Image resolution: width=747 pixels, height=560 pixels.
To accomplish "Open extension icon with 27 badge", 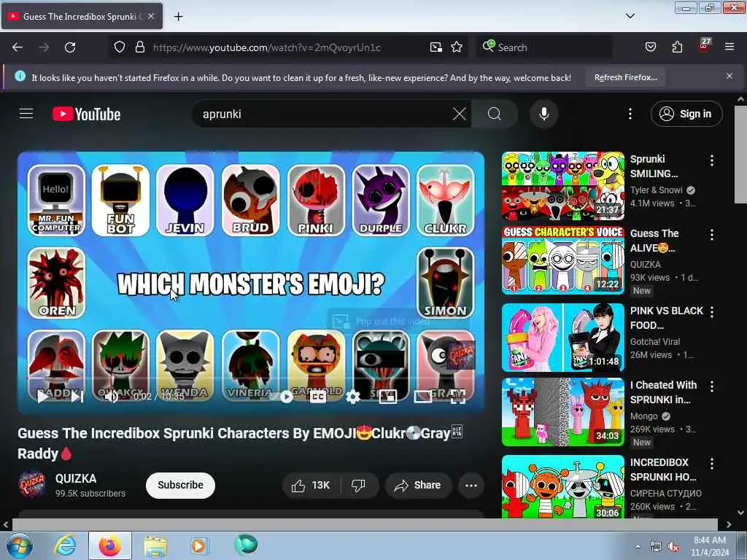I will (704, 46).
